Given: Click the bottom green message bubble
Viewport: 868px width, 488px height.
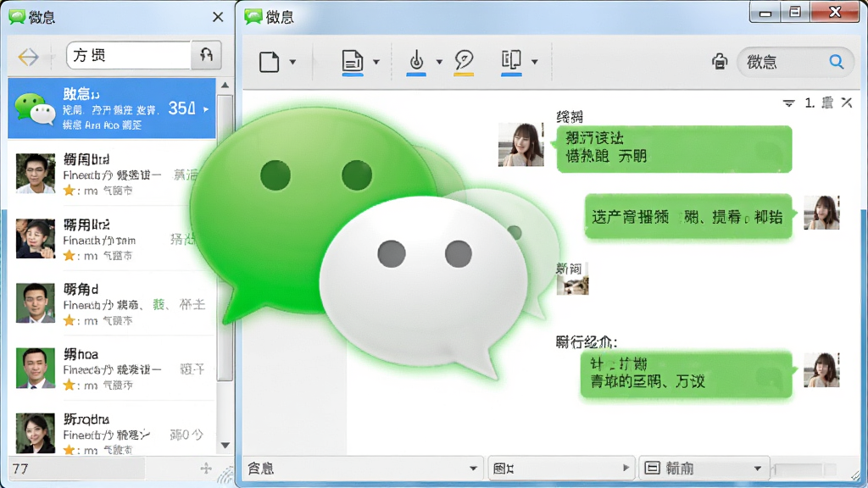Looking at the screenshot, I should [687, 374].
